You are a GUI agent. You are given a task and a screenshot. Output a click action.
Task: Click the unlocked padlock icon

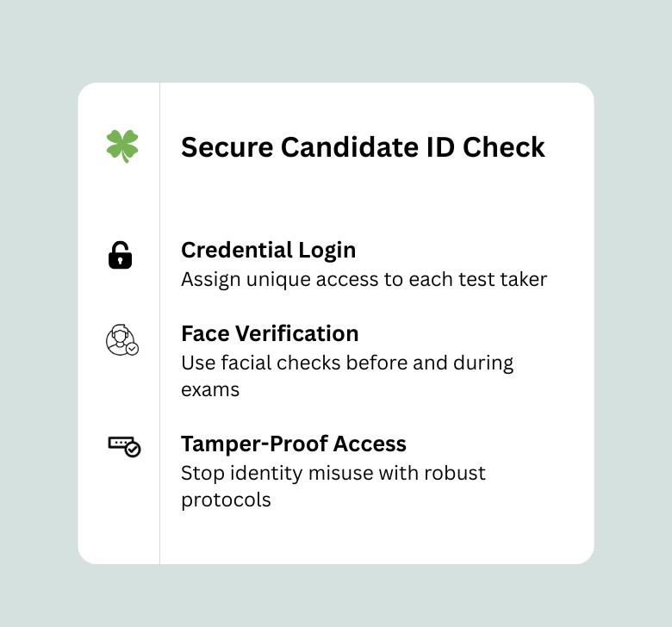[x=121, y=256]
